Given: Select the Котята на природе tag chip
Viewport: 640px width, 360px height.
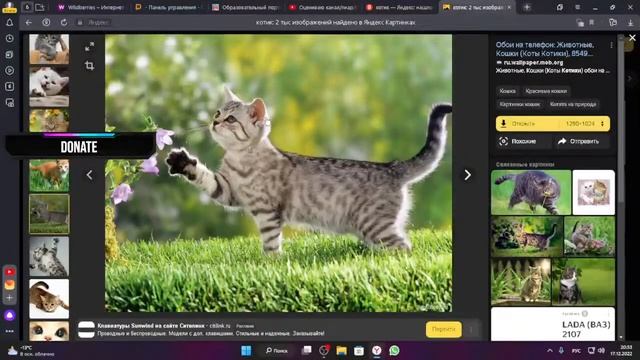Looking at the screenshot, I should click(573, 104).
